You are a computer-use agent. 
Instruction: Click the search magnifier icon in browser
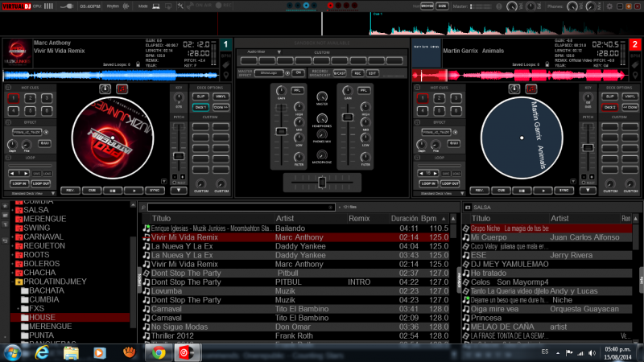click(x=143, y=208)
